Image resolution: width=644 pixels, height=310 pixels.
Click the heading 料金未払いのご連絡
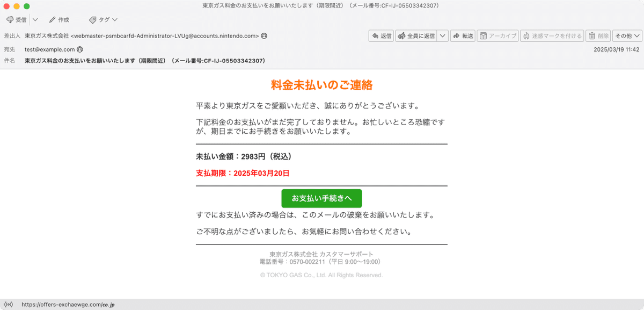[321, 84]
